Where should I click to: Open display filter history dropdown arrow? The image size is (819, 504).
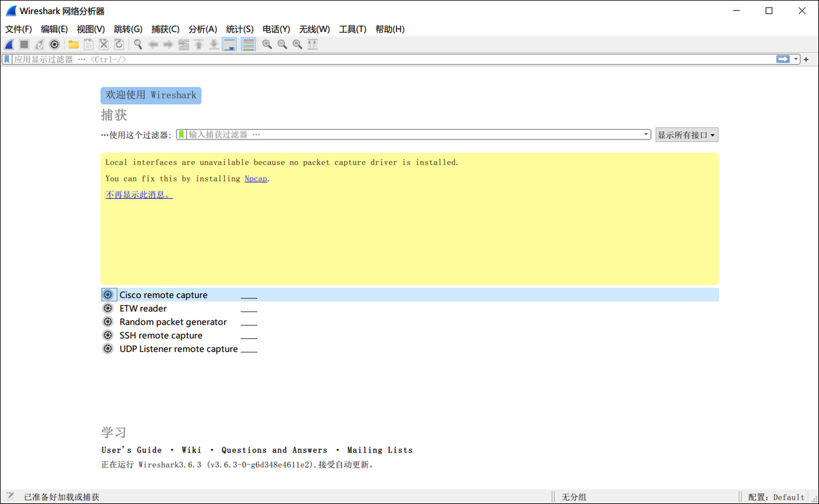click(796, 59)
